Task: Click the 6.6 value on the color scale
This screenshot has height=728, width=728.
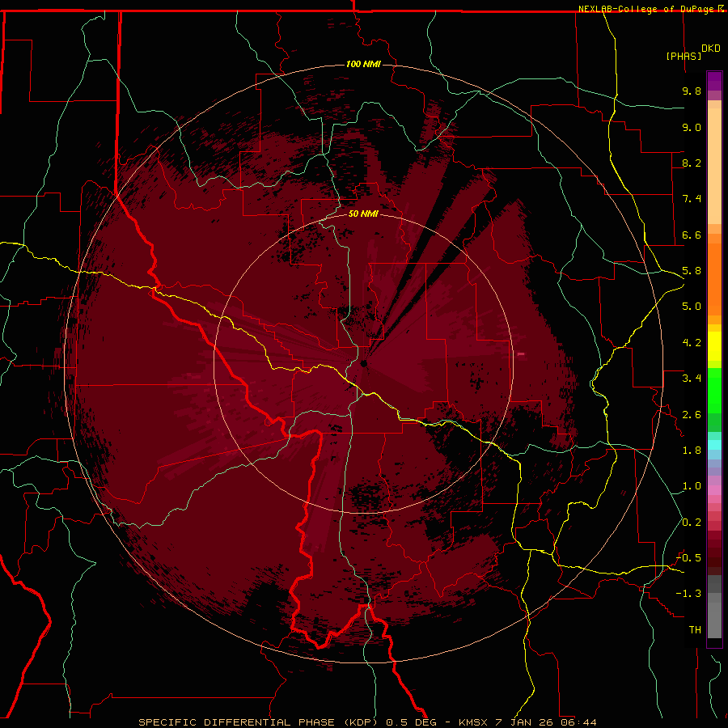Action: (692, 235)
